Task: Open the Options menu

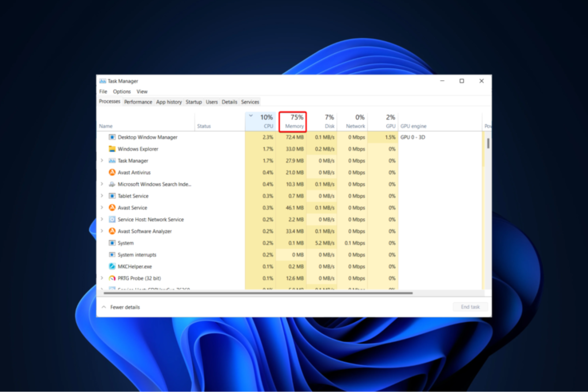Action: [x=122, y=91]
